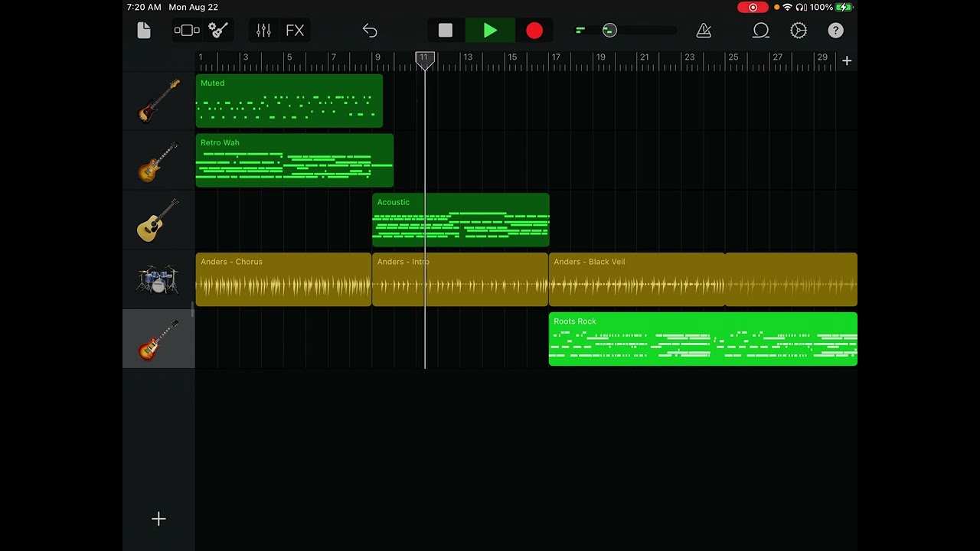Select the Roots Rock guitar region
The image size is (980, 551).
(703, 340)
